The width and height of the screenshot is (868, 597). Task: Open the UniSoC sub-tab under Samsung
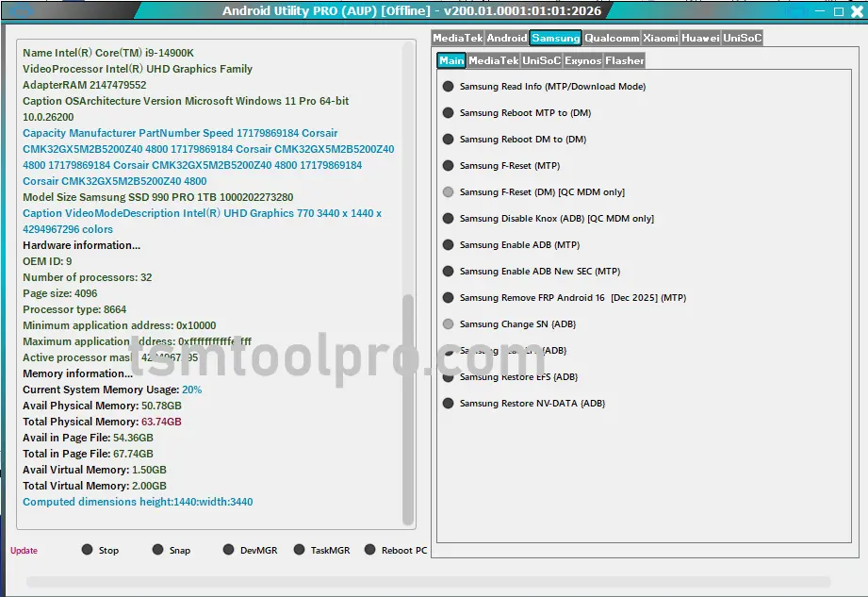pos(541,61)
